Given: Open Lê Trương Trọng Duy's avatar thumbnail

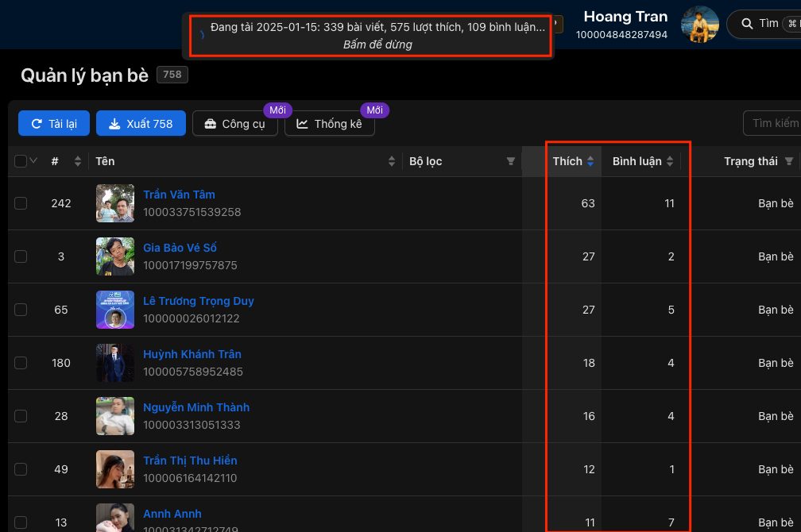Looking at the screenshot, I should pyautogui.click(x=115, y=310).
